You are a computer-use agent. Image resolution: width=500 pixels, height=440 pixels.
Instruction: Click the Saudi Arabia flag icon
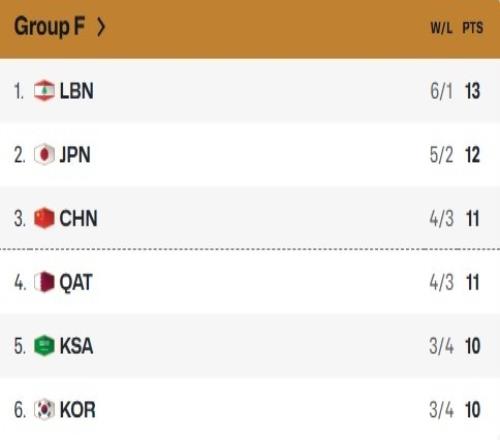(x=44, y=346)
